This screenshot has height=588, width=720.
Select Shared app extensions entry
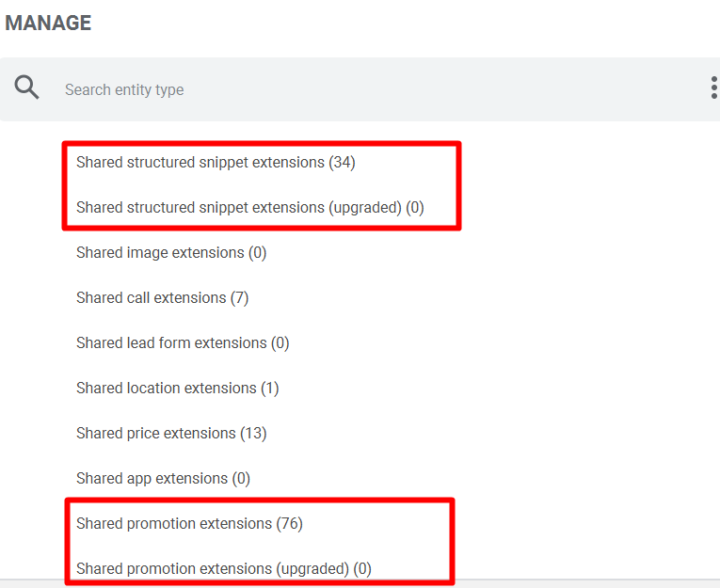point(163,479)
